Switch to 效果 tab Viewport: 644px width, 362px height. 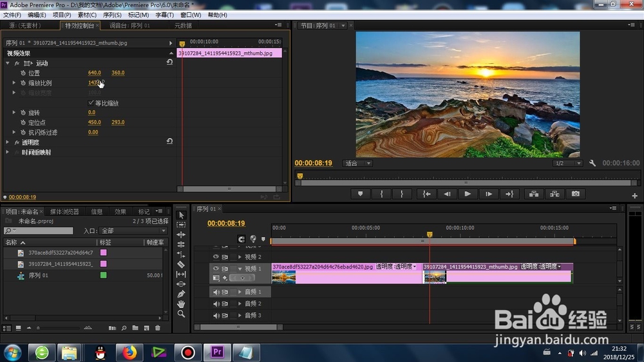click(x=120, y=212)
